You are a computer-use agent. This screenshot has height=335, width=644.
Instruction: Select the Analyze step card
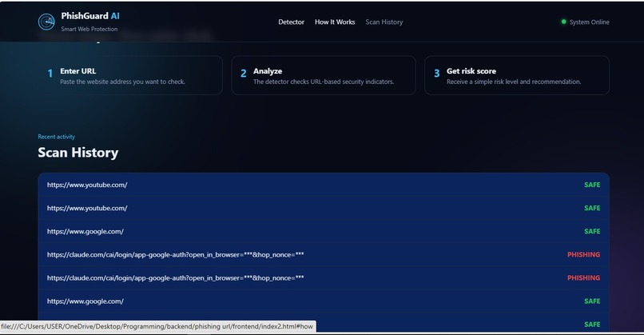click(x=324, y=75)
